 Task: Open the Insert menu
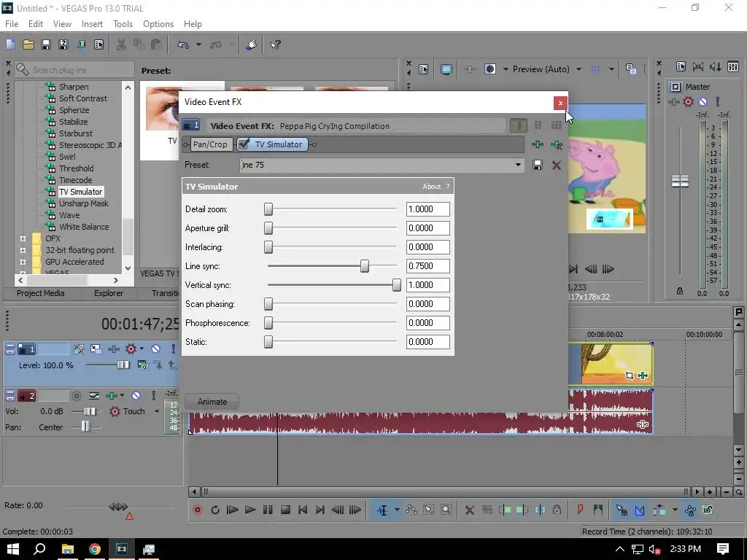(x=92, y=24)
